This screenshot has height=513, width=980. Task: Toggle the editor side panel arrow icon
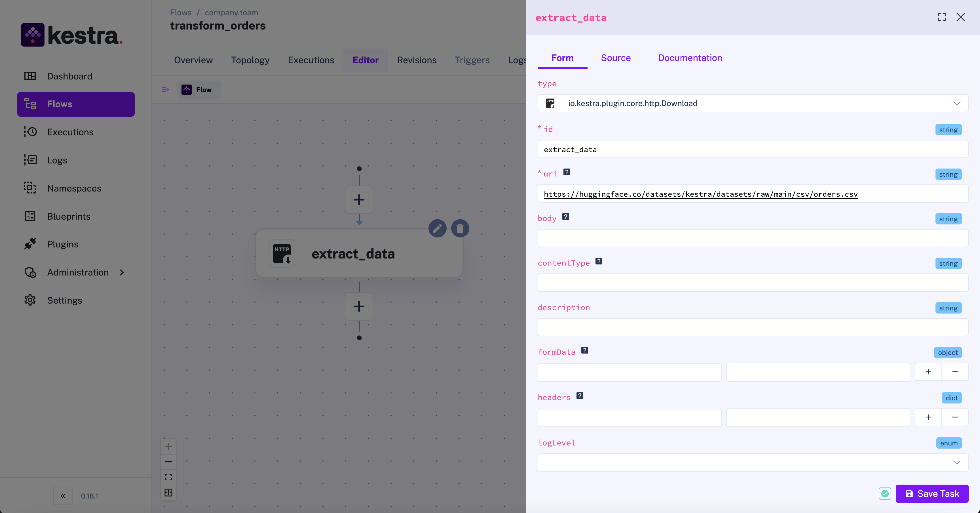pyautogui.click(x=165, y=90)
